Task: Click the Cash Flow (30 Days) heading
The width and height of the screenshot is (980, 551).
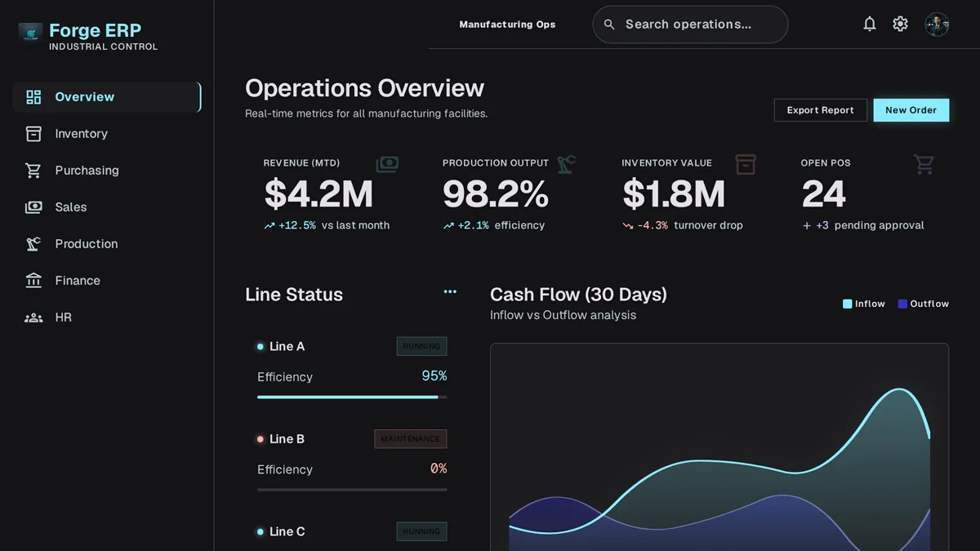Action: click(x=578, y=295)
